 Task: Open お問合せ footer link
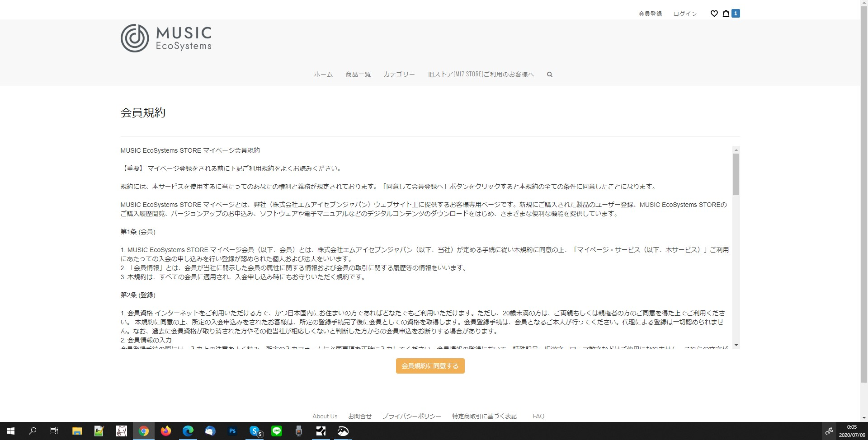[x=360, y=416]
